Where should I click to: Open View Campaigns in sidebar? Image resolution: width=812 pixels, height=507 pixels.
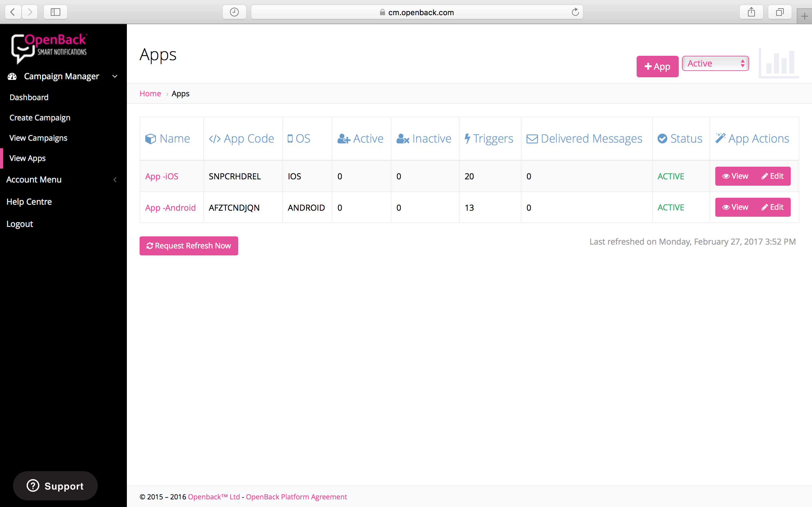[x=38, y=138]
